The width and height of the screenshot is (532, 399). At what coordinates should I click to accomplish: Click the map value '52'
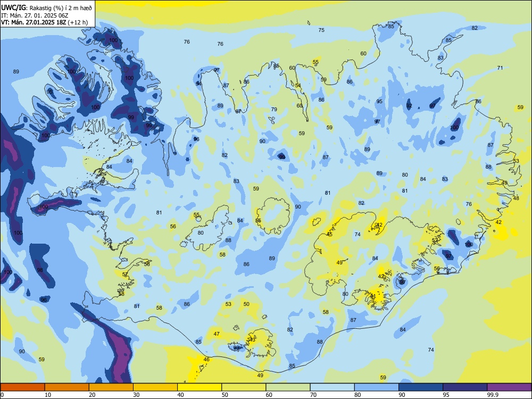(x=435, y=240)
